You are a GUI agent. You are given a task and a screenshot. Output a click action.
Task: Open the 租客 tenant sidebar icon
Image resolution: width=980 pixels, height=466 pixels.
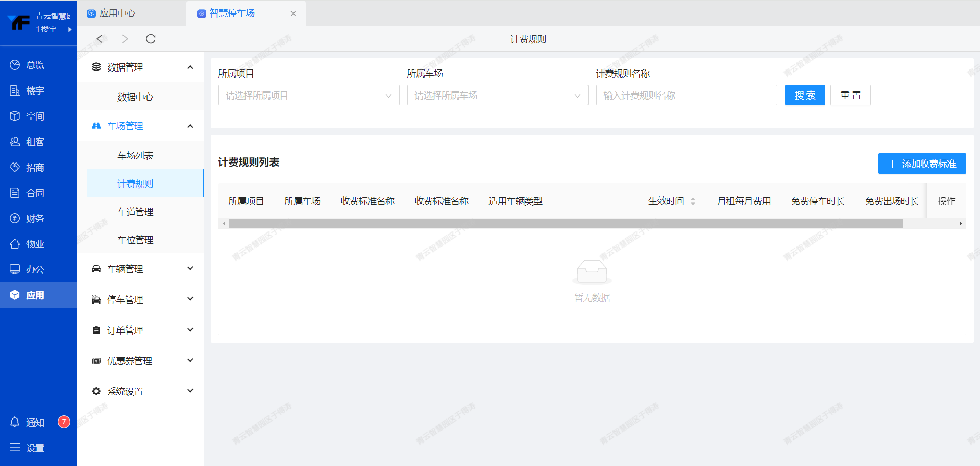[x=15, y=142]
